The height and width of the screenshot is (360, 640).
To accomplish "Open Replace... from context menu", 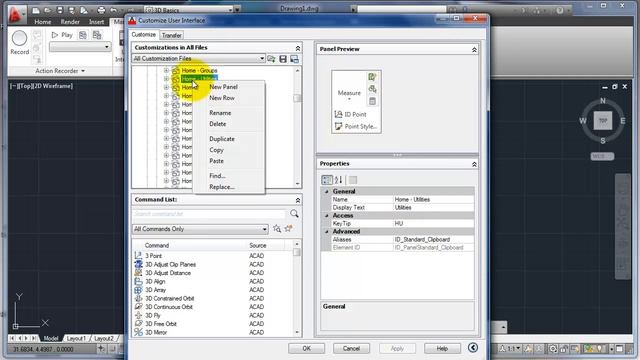I will click(x=222, y=187).
